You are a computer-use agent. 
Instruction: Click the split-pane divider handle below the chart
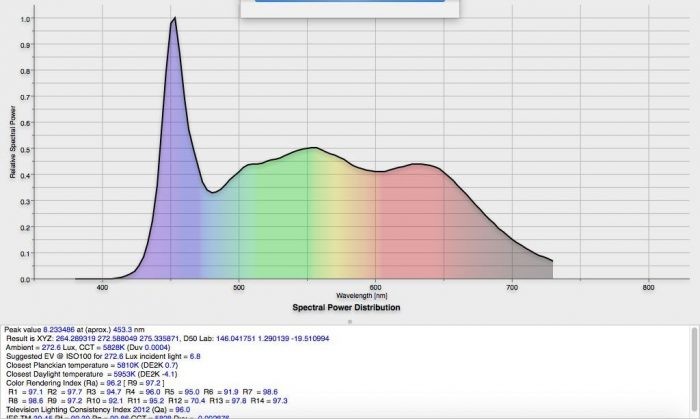pyautogui.click(x=349, y=321)
